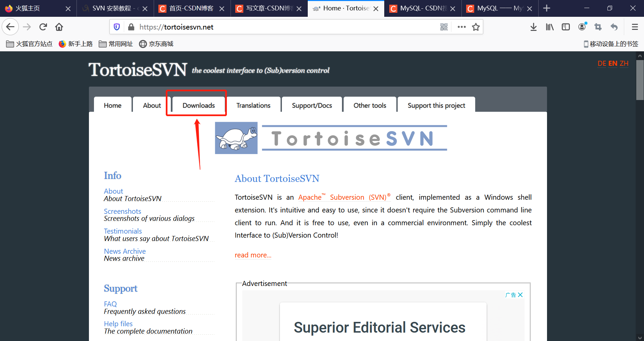Open the Firefox hamburger menu
Viewport: 644px width, 341px height.
pyautogui.click(x=634, y=27)
